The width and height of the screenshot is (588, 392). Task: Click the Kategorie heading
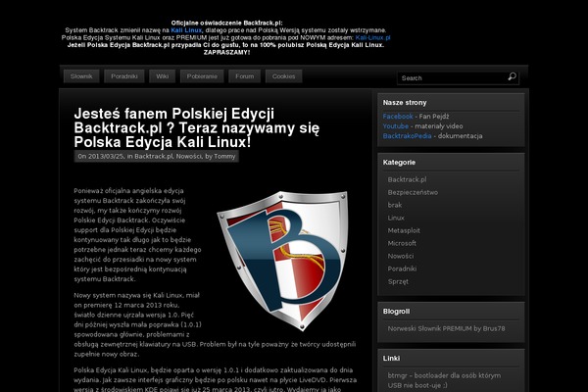pos(399,162)
